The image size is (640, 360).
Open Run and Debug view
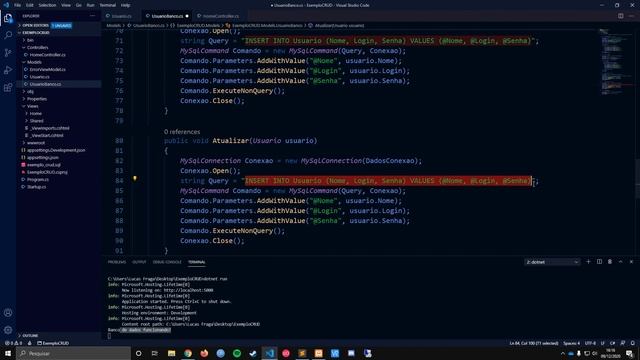[x=8, y=70]
